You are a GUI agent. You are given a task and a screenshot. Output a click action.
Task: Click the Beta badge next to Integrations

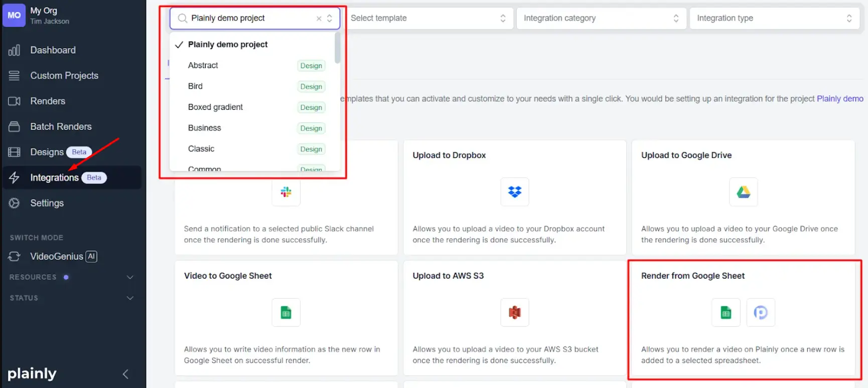pos(94,177)
